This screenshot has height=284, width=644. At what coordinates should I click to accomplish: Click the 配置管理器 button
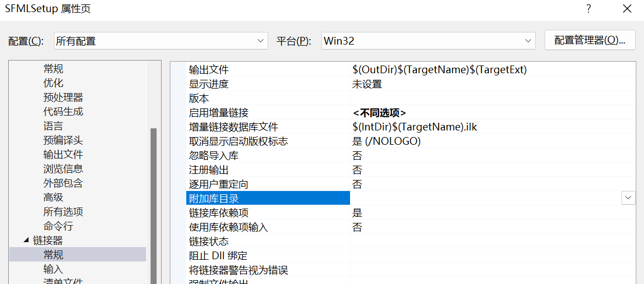point(590,40)
